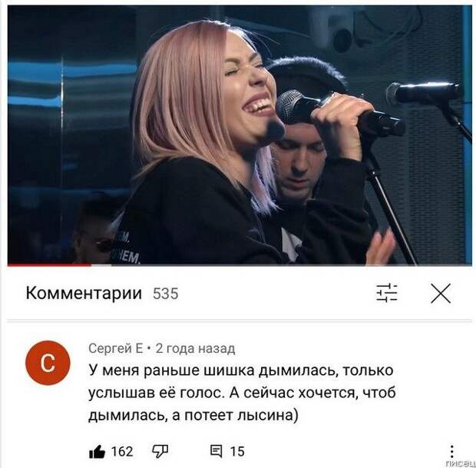Click the divider line under the comments header

(x=240, y=320)
